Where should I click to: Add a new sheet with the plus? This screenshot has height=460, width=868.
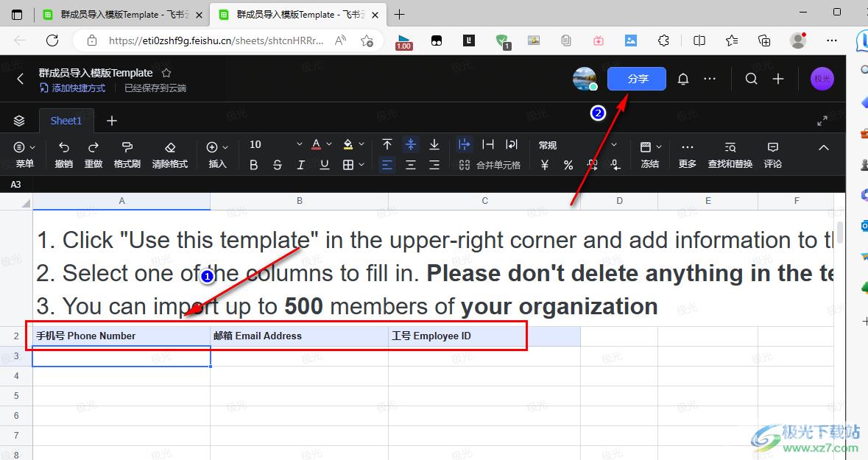pyautogui.click(x=112, y=121)
